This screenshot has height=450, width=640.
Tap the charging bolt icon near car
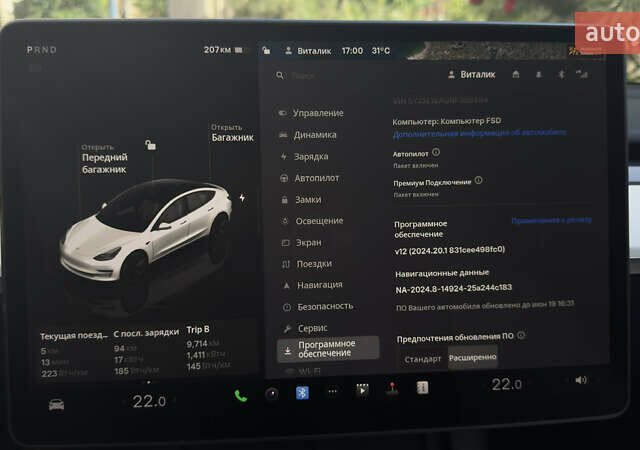[242, 198]
